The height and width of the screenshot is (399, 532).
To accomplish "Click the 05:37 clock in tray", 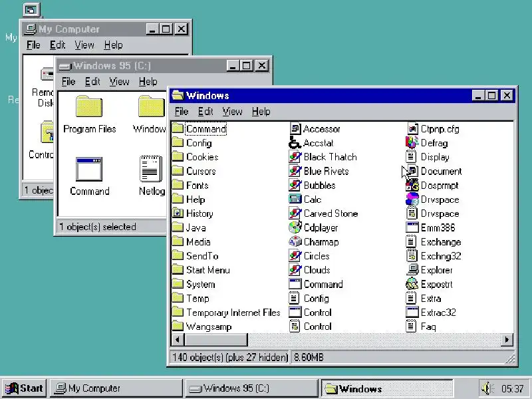I will click(512, 388).
